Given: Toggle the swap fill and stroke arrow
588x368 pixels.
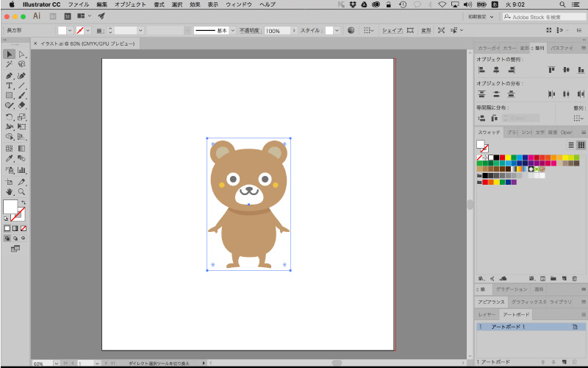Looking at the screenshot, I should click(24, 202).
